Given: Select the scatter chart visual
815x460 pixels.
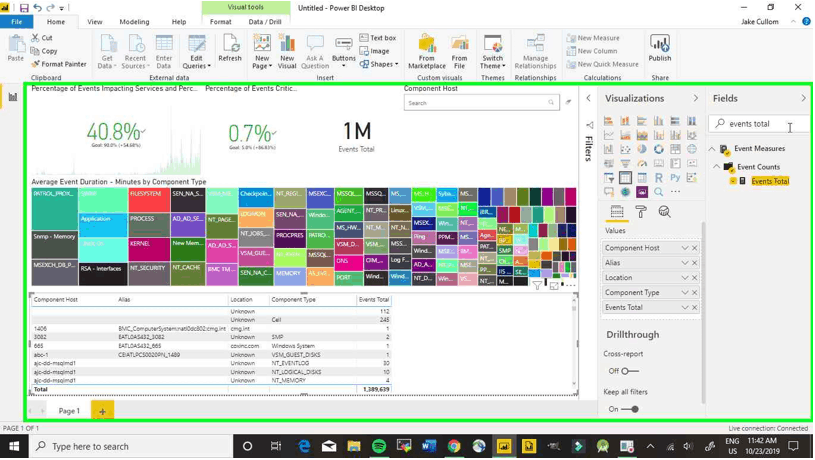Looking at the screenshot, I should [x=625, y=149].
